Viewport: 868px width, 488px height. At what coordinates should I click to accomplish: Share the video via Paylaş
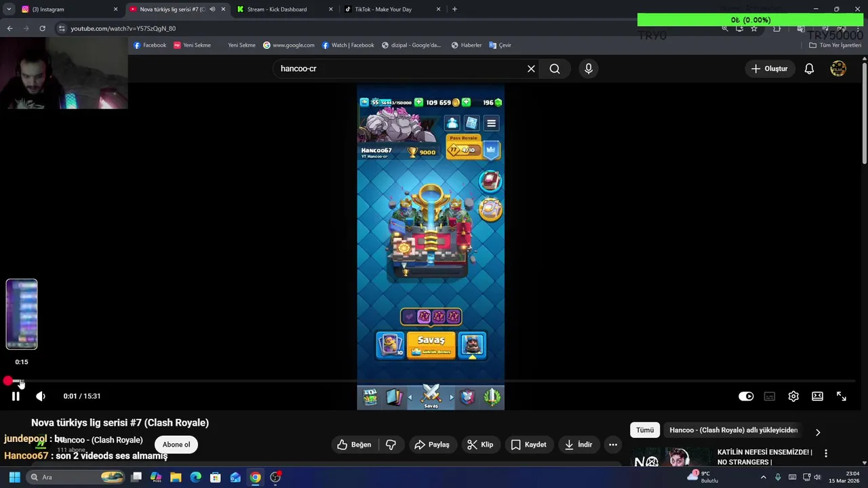pos(432,445)
